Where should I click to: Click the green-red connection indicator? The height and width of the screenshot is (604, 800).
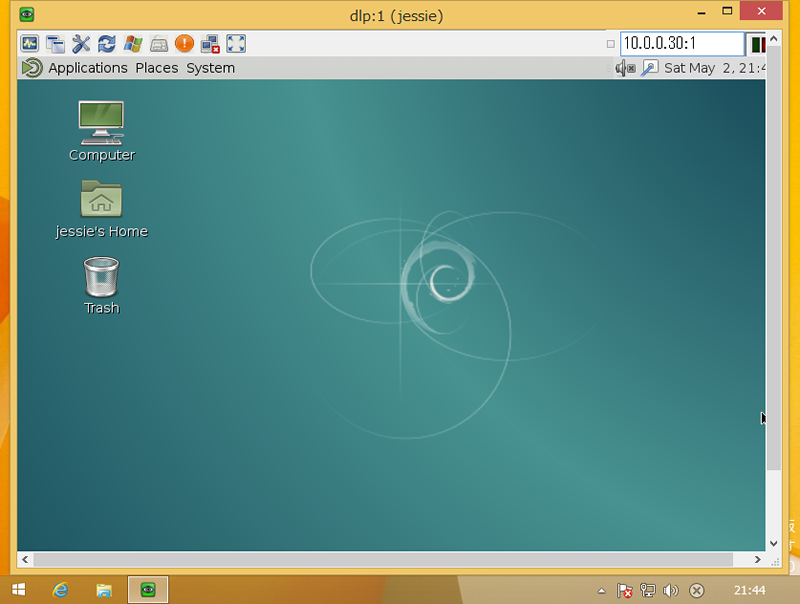[758, 44]
